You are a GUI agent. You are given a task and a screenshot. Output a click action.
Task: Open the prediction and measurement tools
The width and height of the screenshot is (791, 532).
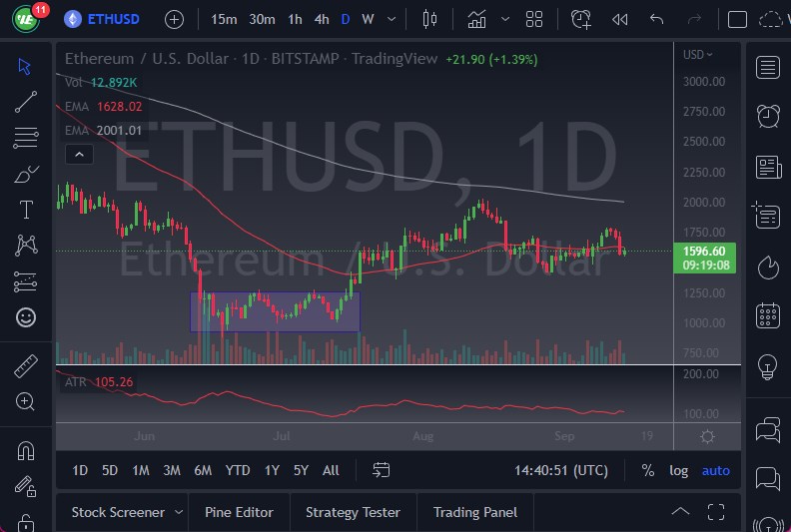coord(25,281)
